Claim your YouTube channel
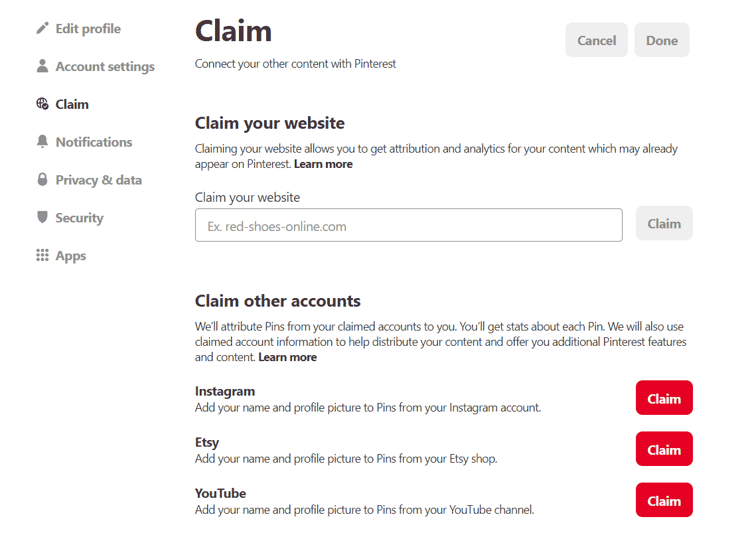 [x=664, y=501]
